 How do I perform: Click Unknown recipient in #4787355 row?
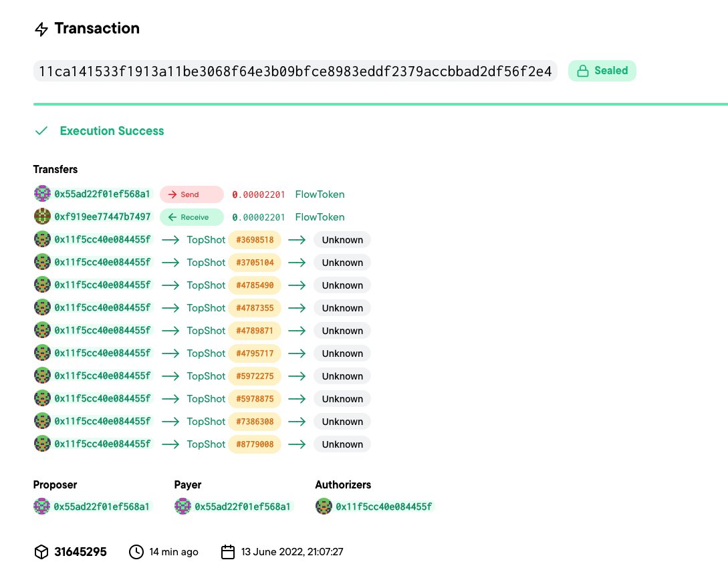tap(342, 308)
